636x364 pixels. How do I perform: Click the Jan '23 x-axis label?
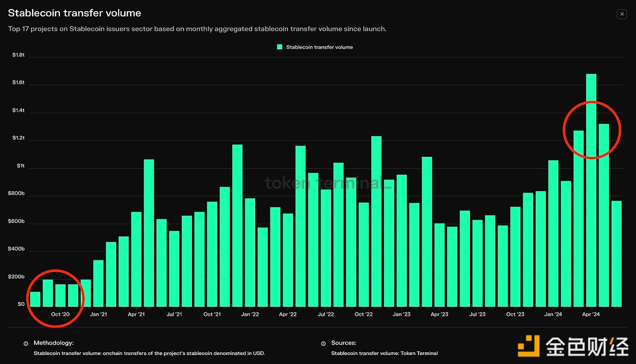pyautogui.click(x=401, y=314)
